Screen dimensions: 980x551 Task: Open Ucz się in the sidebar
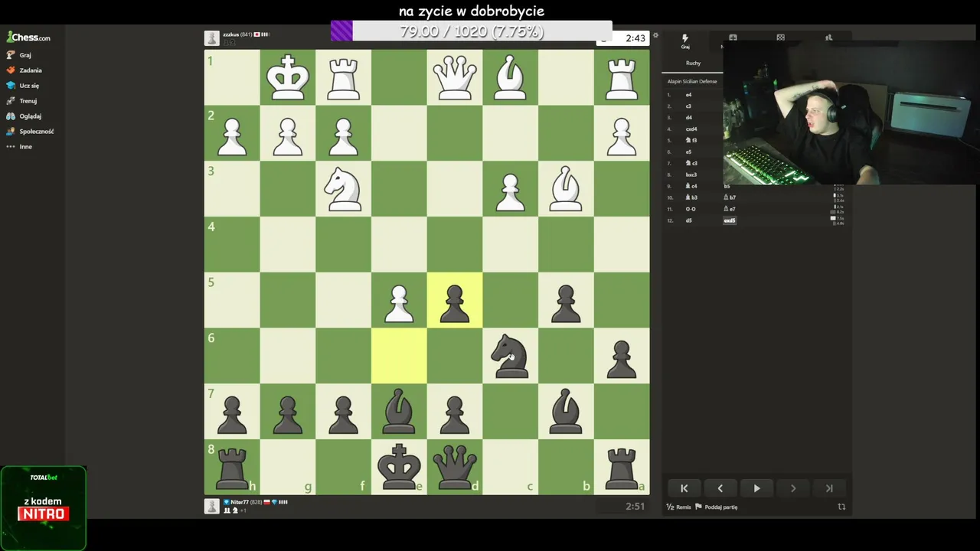pyautogui.click(x=22, y=86)
